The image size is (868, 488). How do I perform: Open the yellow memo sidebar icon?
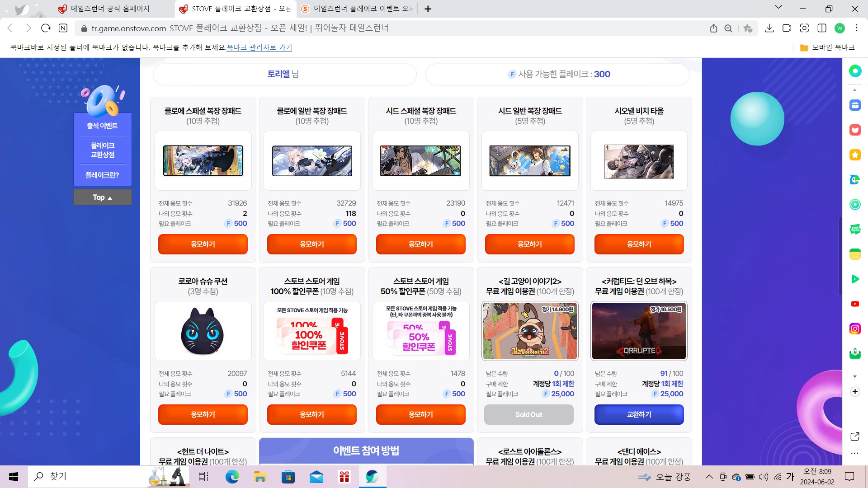855,254
